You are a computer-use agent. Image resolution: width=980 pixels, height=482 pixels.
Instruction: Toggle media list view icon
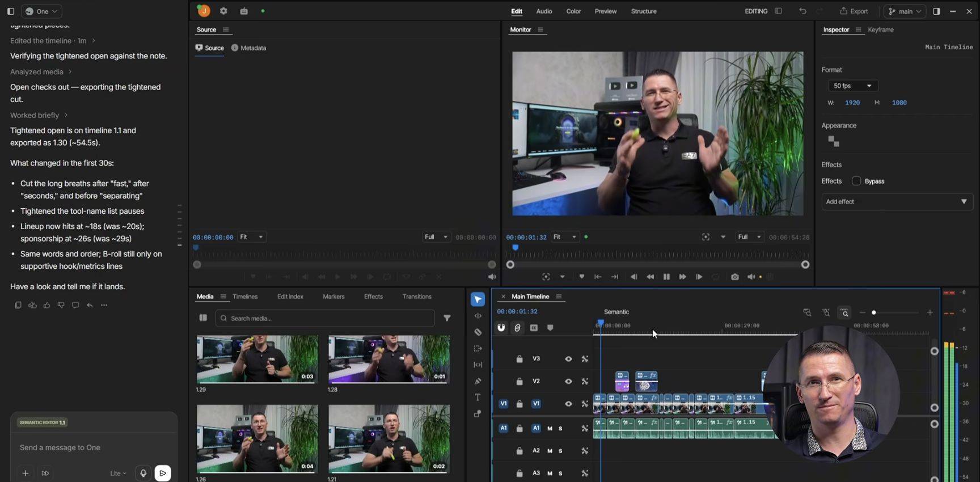click(x=203, y=318)
